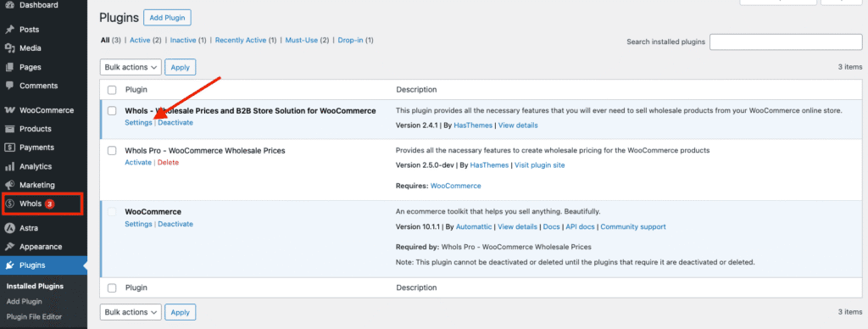Filter plugins by Must-Use (2)

[x=307, y=41]
